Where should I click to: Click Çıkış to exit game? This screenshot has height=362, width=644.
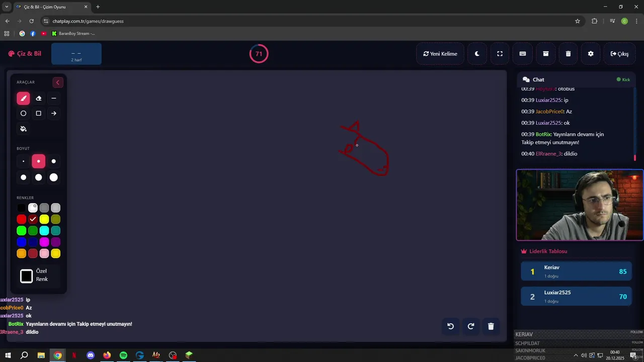point(619,54)
